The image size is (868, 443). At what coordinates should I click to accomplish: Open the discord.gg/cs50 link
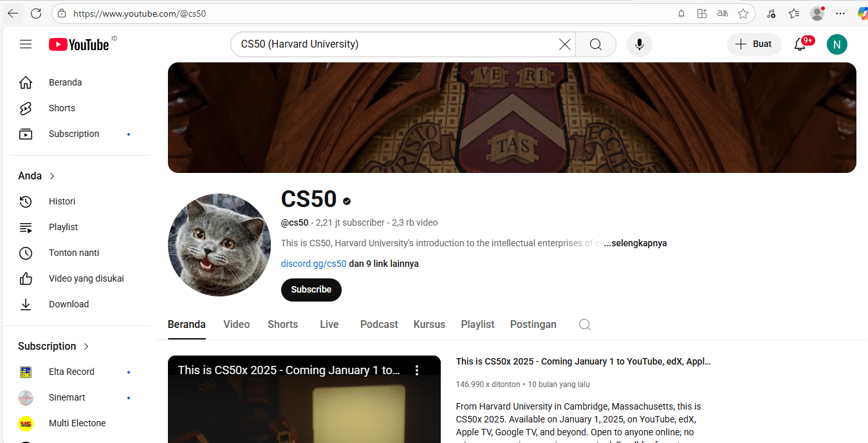coord(313,264)
